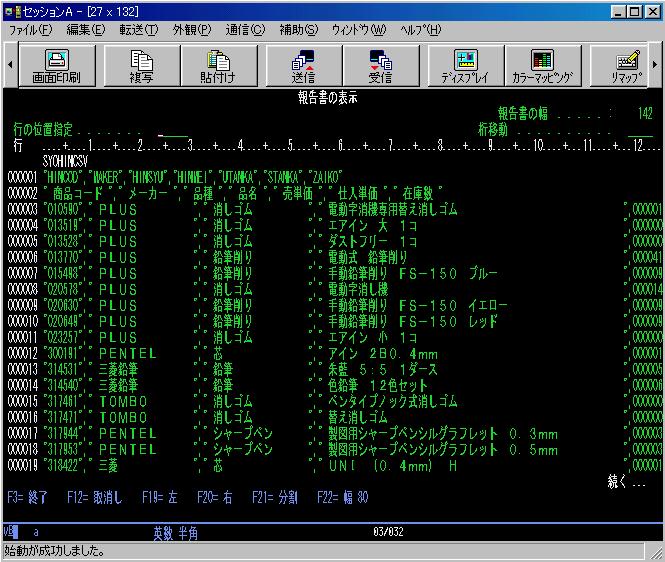This screenshot has width=665, height=562.
Task: Click 電動式 鉛筆削り product name
Action: [x=367, y=257]
